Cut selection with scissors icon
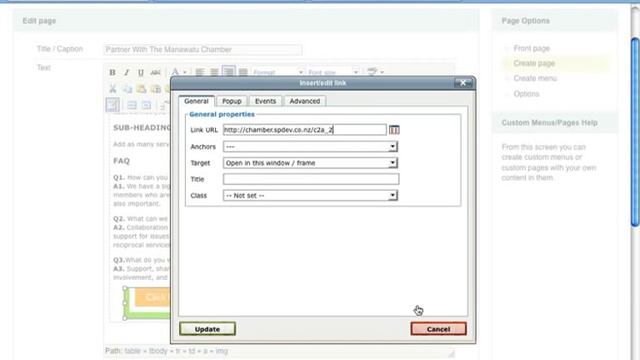 click(x=113, y=89)
